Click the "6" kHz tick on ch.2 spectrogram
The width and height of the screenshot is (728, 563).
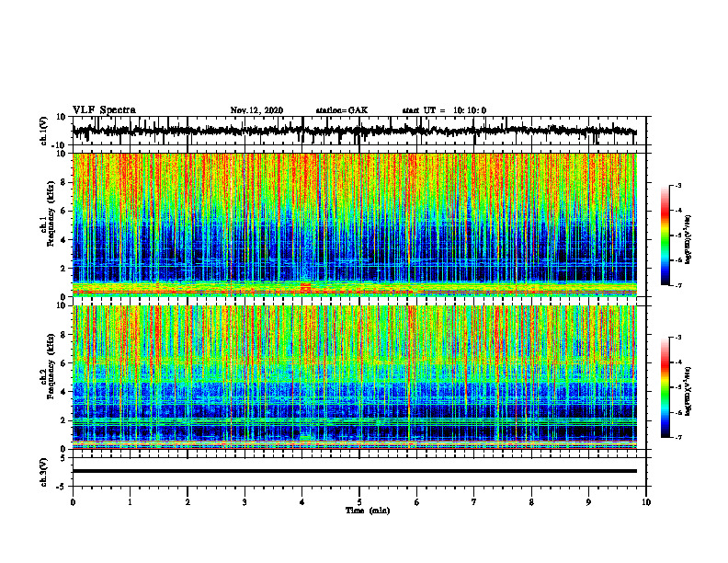63,363
